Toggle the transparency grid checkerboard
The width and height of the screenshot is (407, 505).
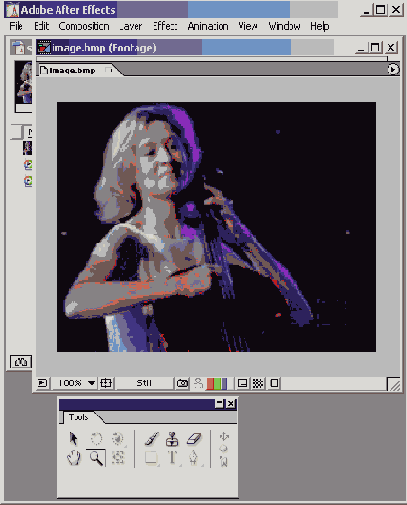pyautogui.click(x=258, y=383)
